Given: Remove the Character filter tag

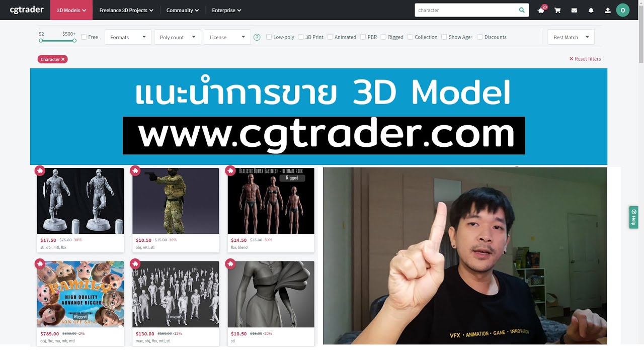Looking at the screenshot, I should pyautogui.click(x=63, y=59).
